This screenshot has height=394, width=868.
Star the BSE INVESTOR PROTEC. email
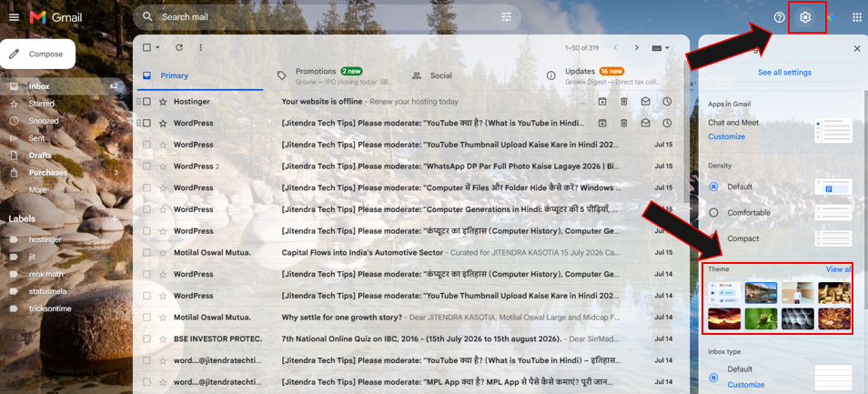[163, 338]
